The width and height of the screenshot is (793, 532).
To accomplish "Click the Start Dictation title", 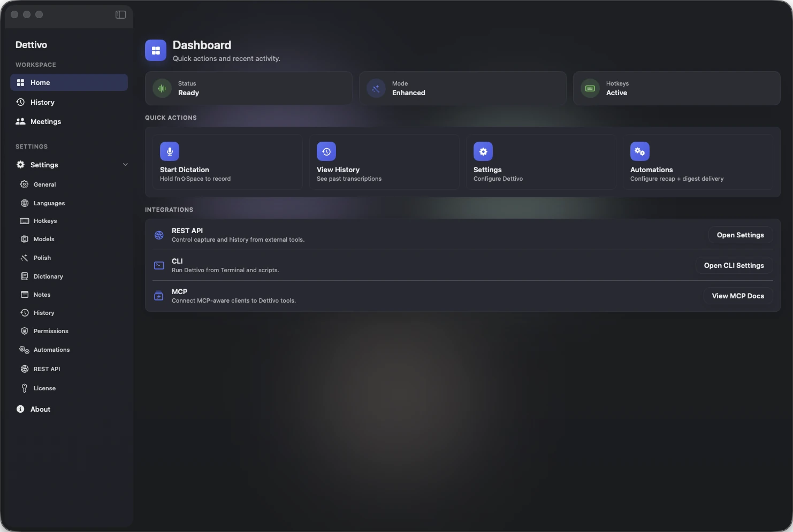I will click(x=185, y=169).
